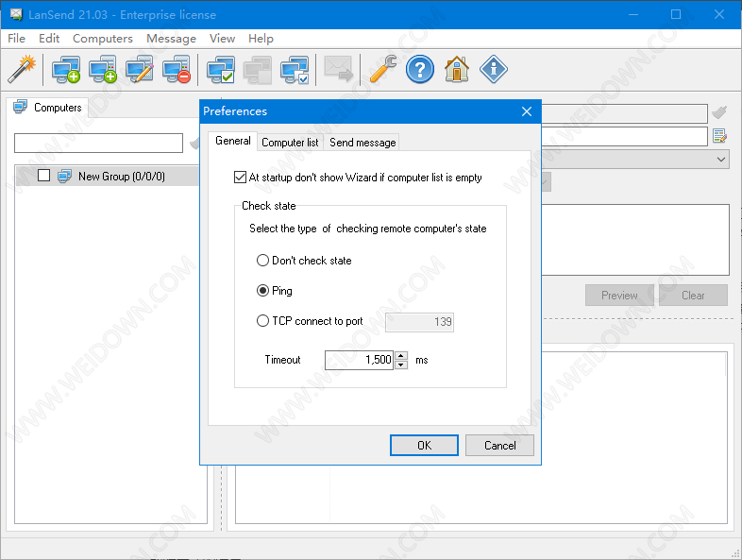The image size is (742, 560).
Task: Click Cancel in Preferences dialog
Action: click(x=499, y=446)
